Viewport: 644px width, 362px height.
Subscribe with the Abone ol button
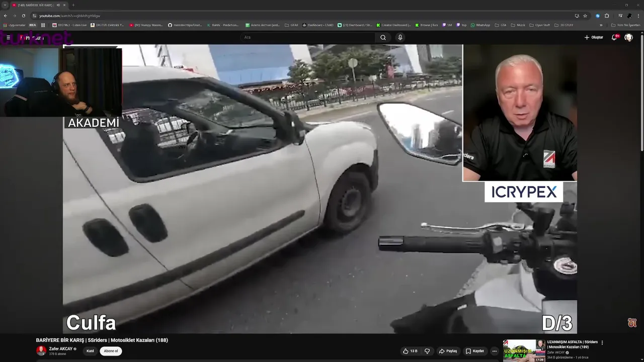pyautogui.click(x=111, y=351)
